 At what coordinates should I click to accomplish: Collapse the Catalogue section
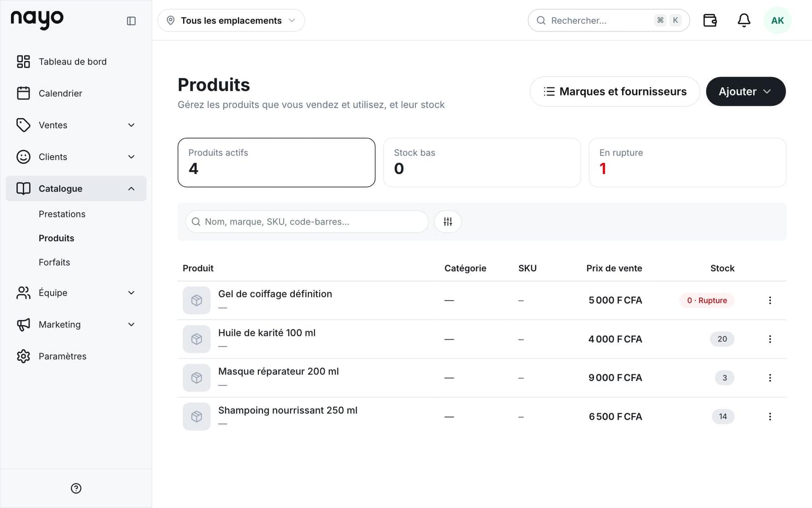(76, 188)
